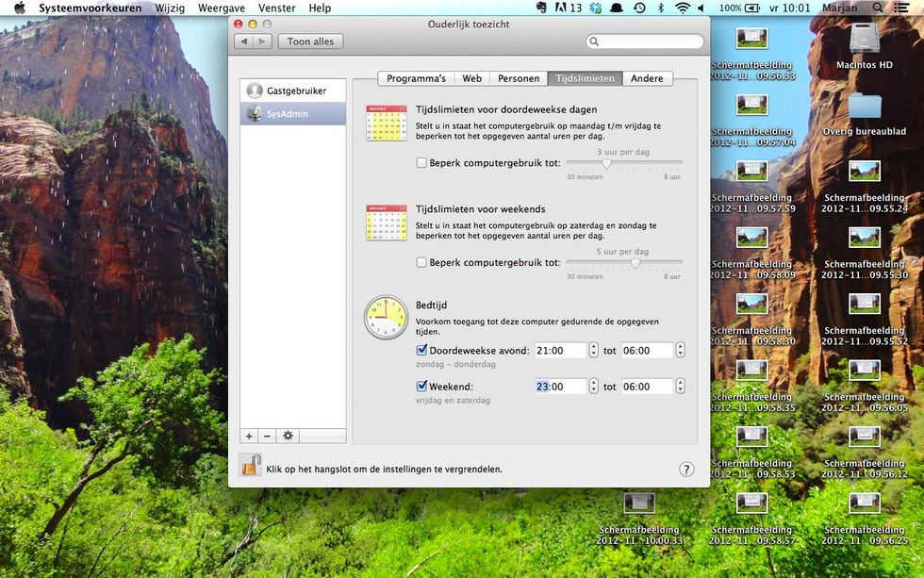924x578 pixels.
Task: Click the Wi-Fi icon in menu bar
Action: coord(682,8)
